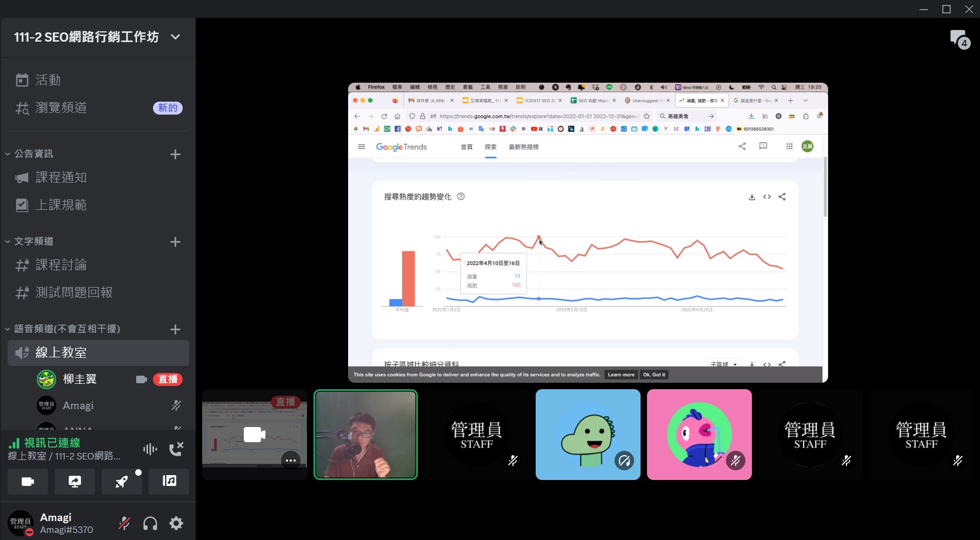
Task: Add a channel to 公告資訊
Action: [x=175, y=155]
